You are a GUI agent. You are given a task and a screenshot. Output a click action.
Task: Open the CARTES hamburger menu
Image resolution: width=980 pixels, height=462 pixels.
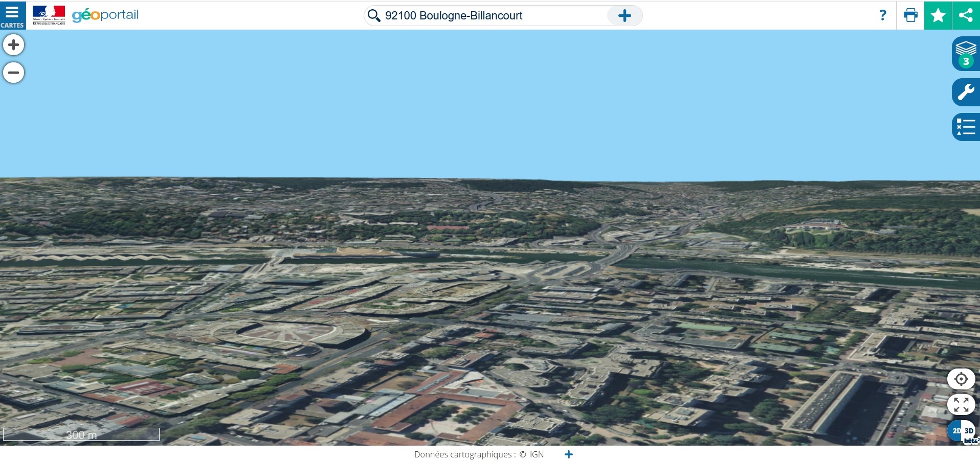point(13,15)
